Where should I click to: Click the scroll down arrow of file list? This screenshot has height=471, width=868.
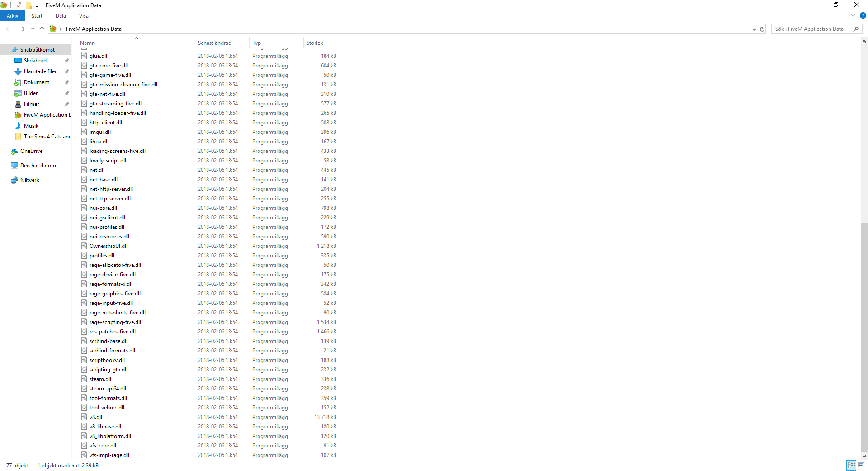coord(864,457)
